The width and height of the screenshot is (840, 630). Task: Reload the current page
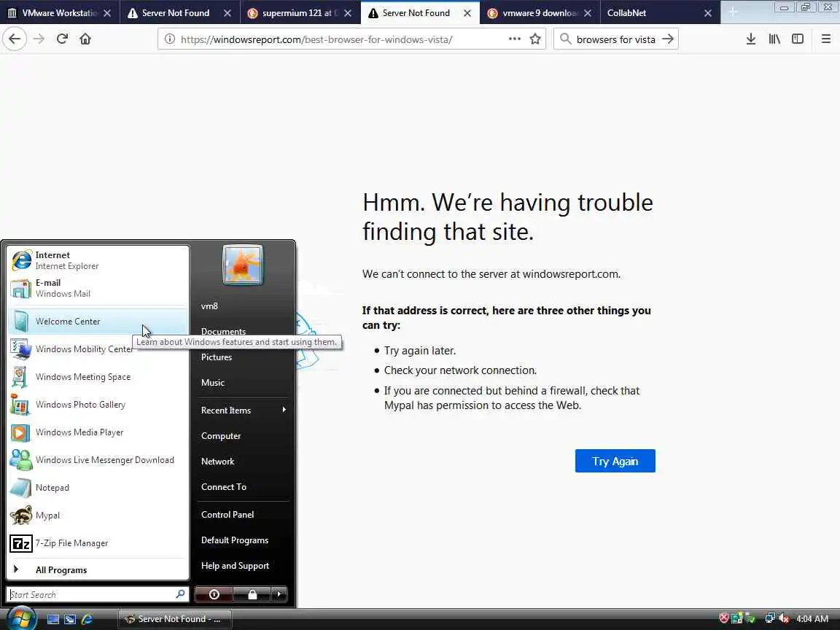pos(62,39)
